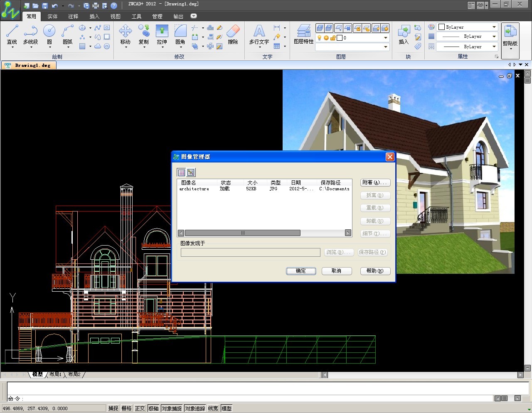Toggle 栅格 grid display in status bar

click(126, 408)
